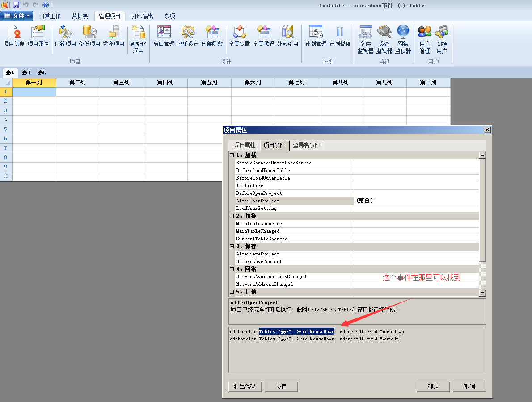
Task: Open 全局代码 global code editor
Action: click(263, 36)
